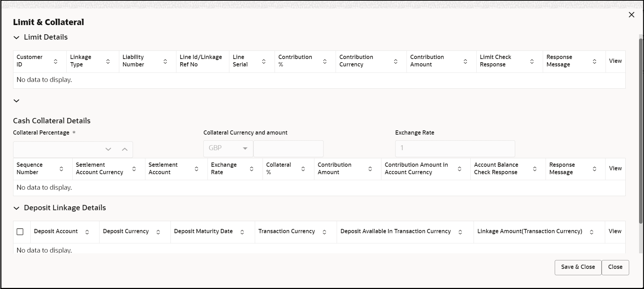The width and height of the screenshot is (644, 289).
Task: Sort by Sequence Number column
Action: 61,169
